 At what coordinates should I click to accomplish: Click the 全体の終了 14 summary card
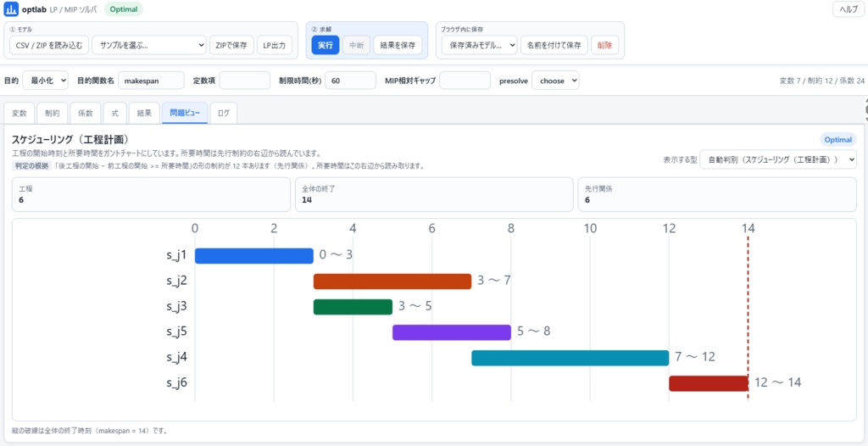(x=434, y=194)
